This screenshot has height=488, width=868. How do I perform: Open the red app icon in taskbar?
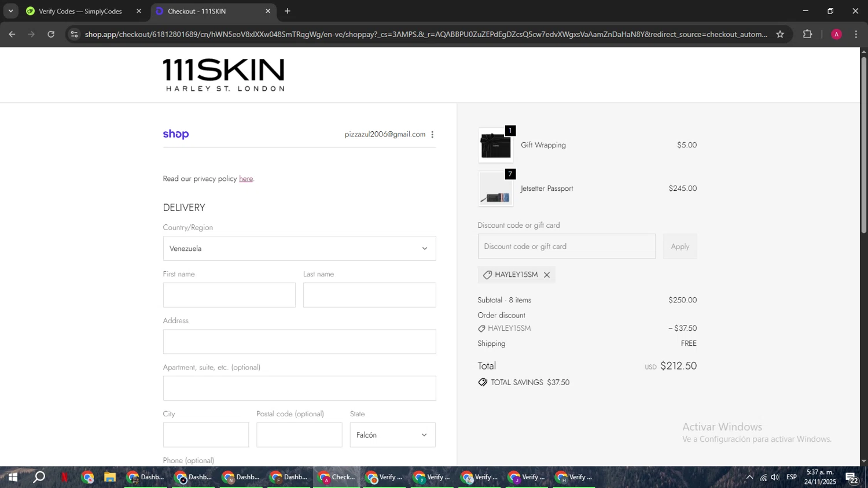coord(64,478)
